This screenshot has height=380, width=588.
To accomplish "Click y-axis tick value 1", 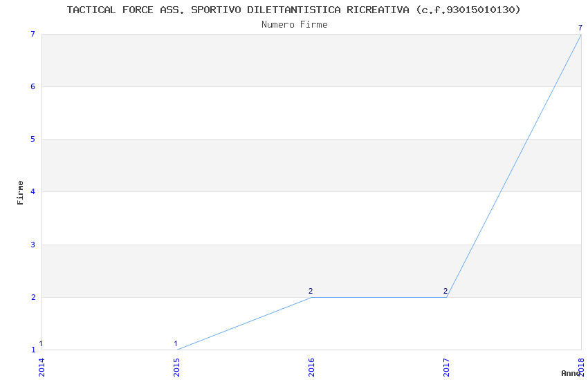I will [x=33, y=350].
